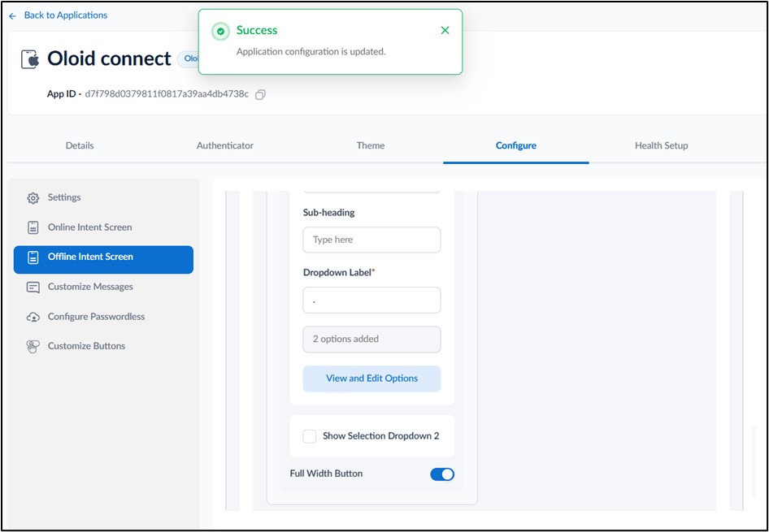
Task: Click the Offline Intent Screen phone icon
Action: point(33,257)
